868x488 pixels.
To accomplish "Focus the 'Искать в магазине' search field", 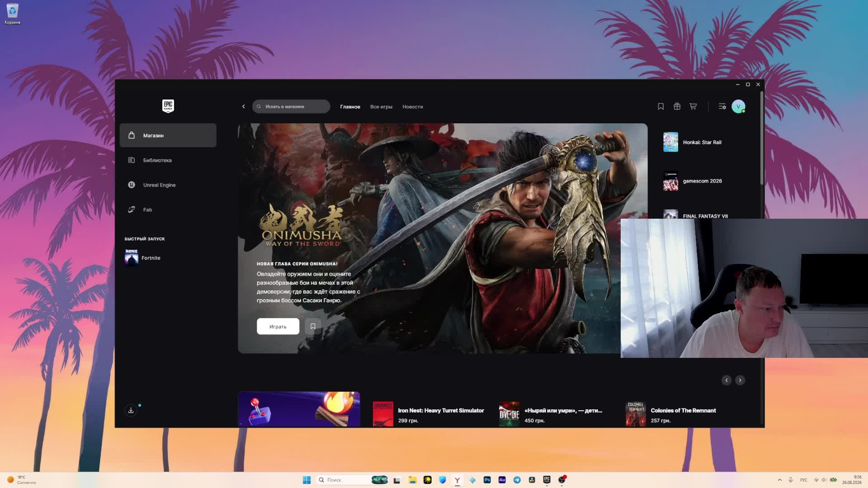I will point(291,107).
